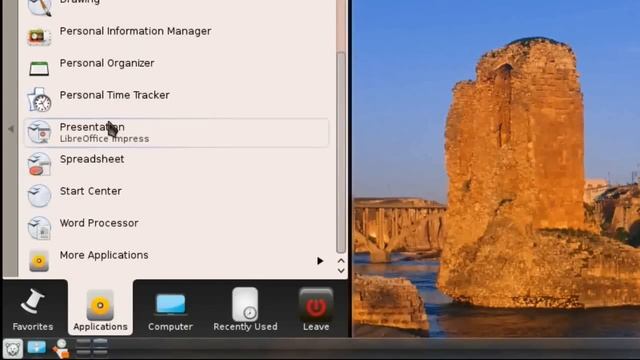This screenshot has height=360, width=640.
Task: Click the Personal Organizer calendar icon
Action: (39, 68)
